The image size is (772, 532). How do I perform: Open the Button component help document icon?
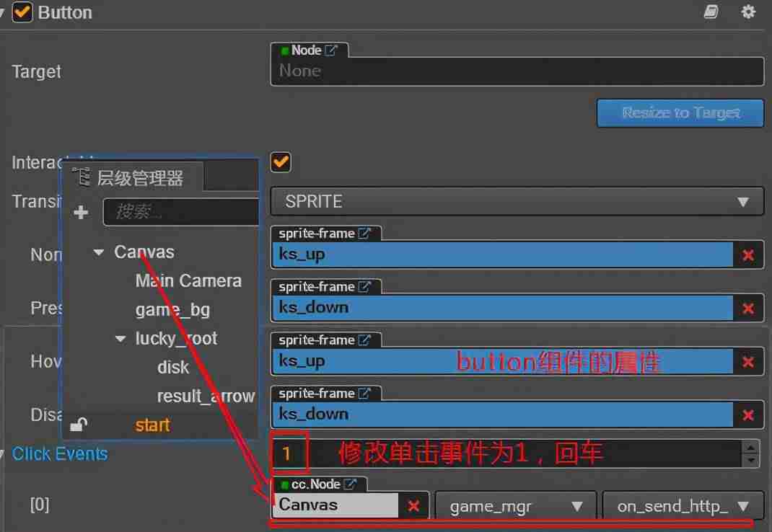pos(711,12)
